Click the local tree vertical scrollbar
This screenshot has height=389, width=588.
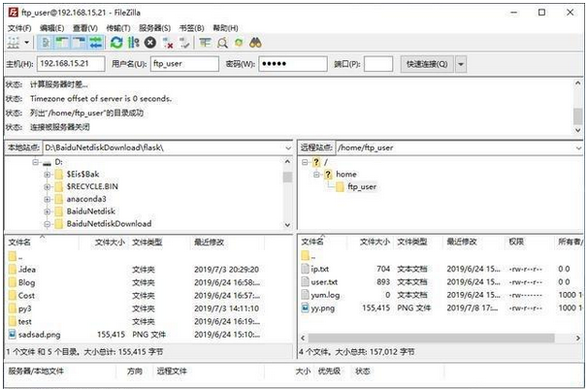pyautogui.click(x=287, y=194)
